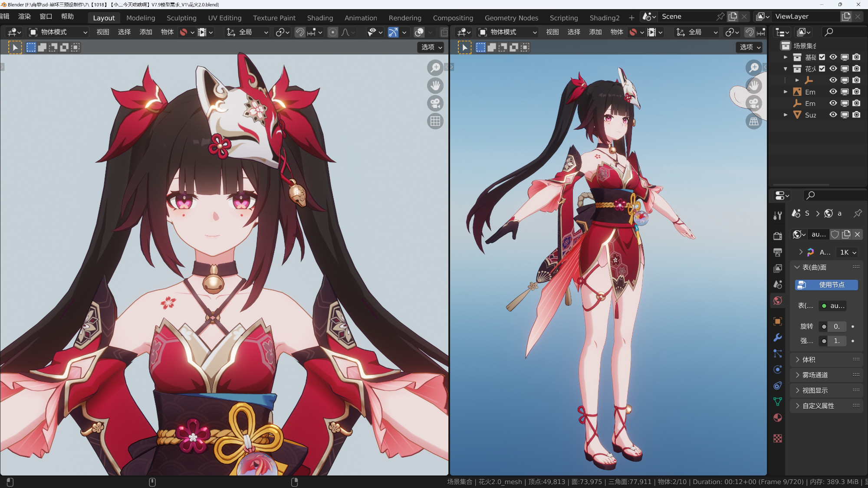
Task: Click the 强度 strength value field
Action: pyautogui.click(x=837, y=341)
